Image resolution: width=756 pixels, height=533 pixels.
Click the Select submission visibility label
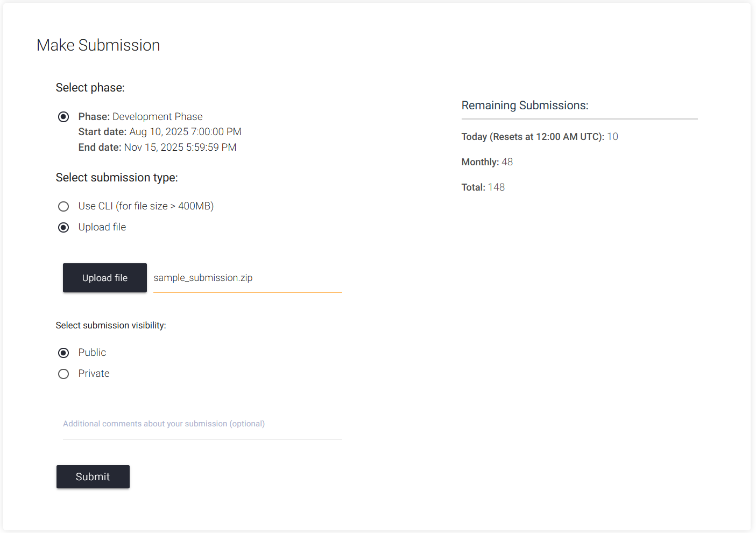click(110, 326)
